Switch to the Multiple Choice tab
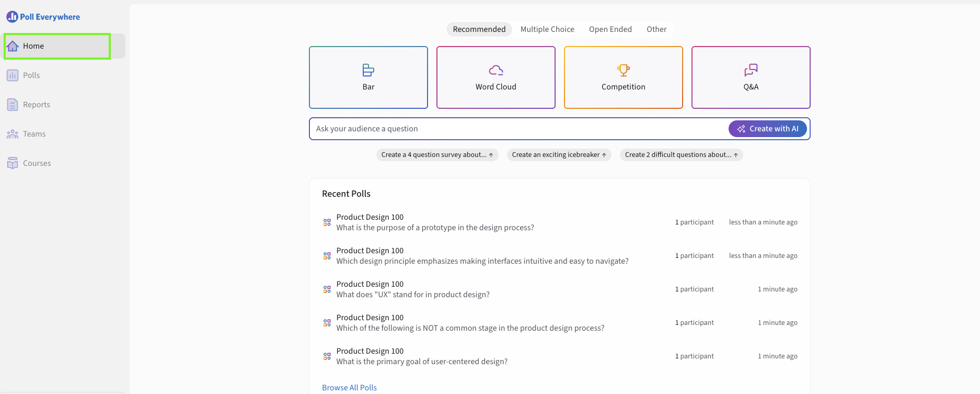Image resolution: width=980 pixels, height=394 pixels. [547, 29]
